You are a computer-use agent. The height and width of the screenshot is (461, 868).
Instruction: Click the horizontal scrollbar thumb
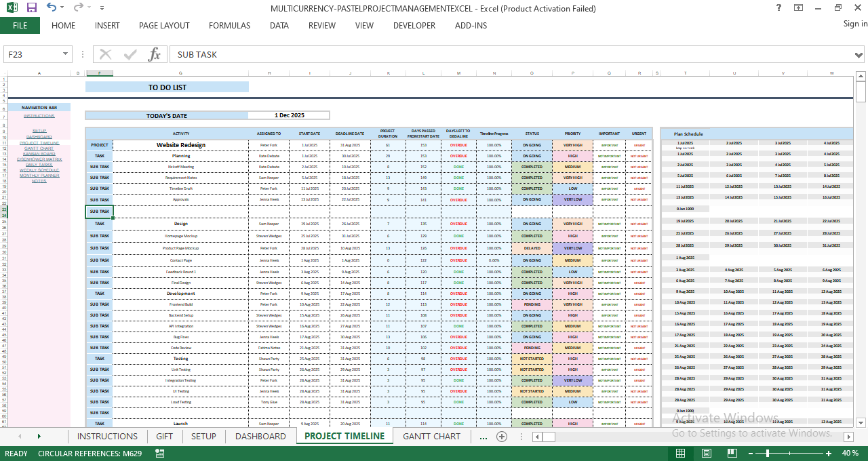549,437
